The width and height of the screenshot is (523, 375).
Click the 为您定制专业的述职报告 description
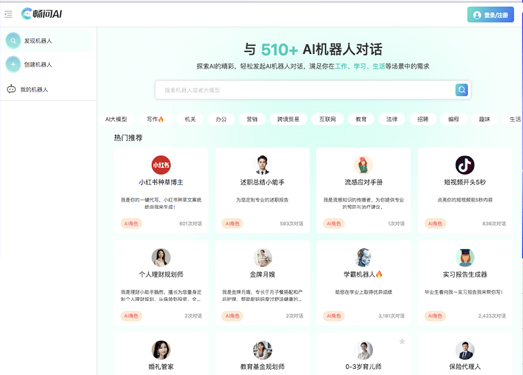(x=262, y=200)
